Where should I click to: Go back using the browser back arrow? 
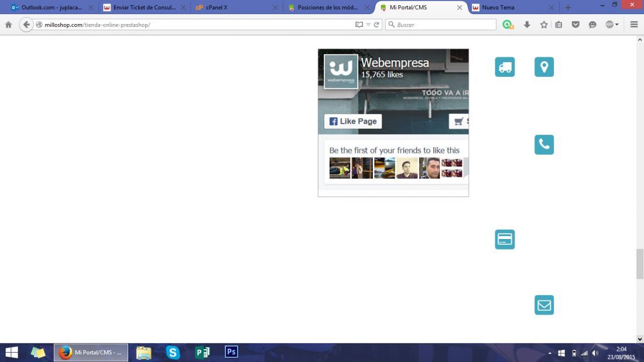tap(26, 25)
